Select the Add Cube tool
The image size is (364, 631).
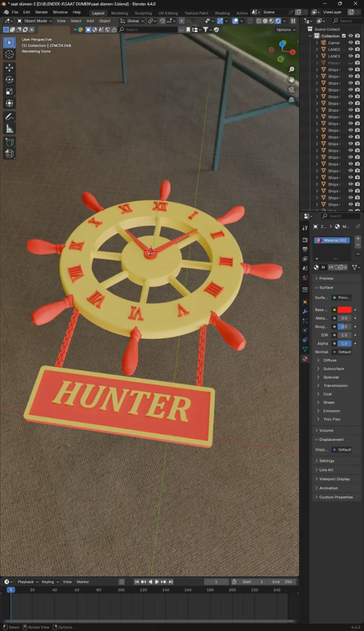pyautogui.click(x=9, y=142)
